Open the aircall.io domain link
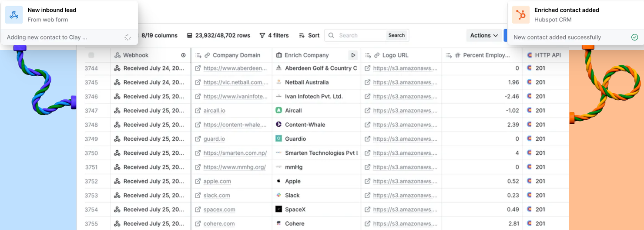This screenshot has height=230, width=644. [214, 111]
